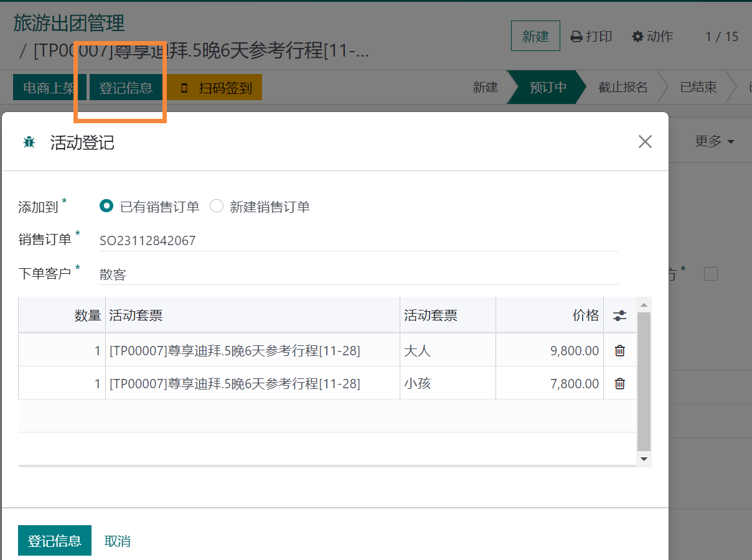Click the 价格 column header
Image resolution: width=752 pixels, height=560 pixels.
tap(550, 315)
